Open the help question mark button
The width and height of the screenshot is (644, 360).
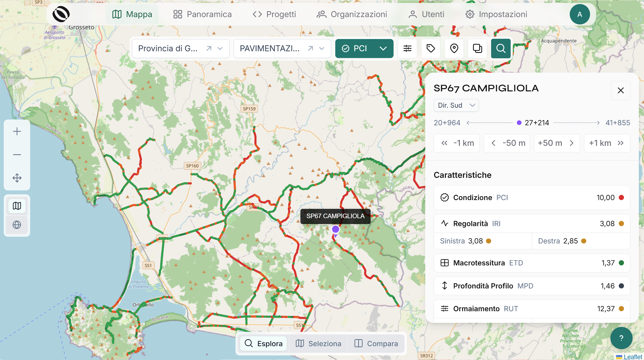pos(621,338)
